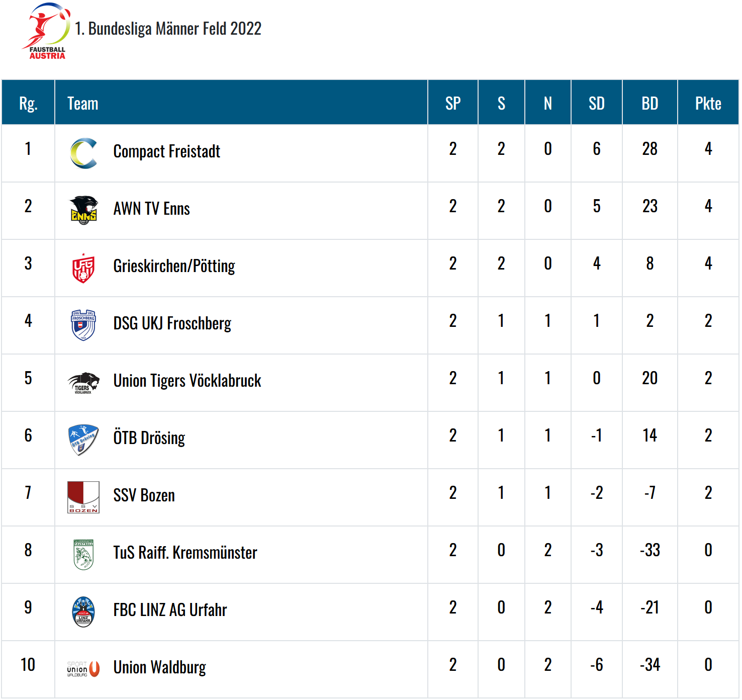Click the Grieskirchen/Pötting red shield logo
The image size is (742, 700).
pyautogui.click(x=83, y=268)
